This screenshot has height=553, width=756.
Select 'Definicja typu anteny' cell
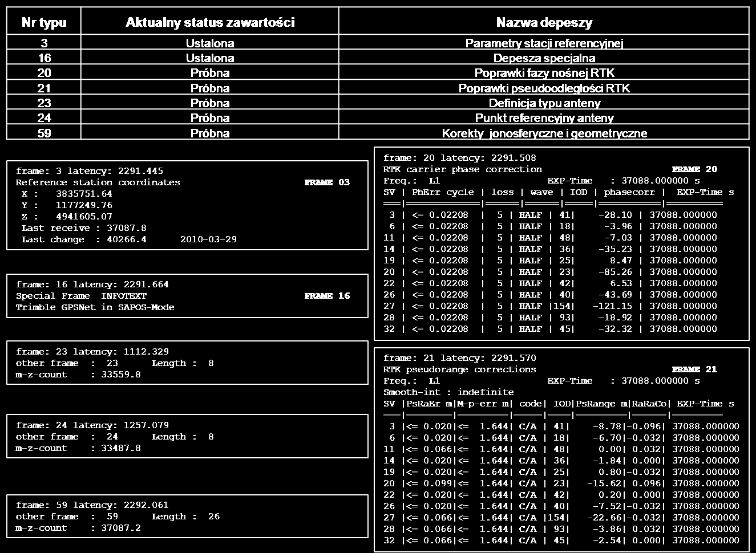(x=544, y=103)
